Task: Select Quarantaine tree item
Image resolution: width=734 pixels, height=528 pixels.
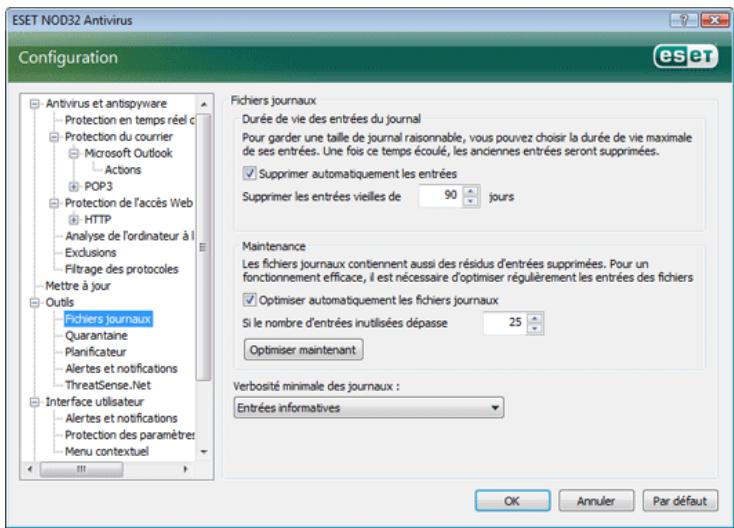Action: [x=96, y=336]
